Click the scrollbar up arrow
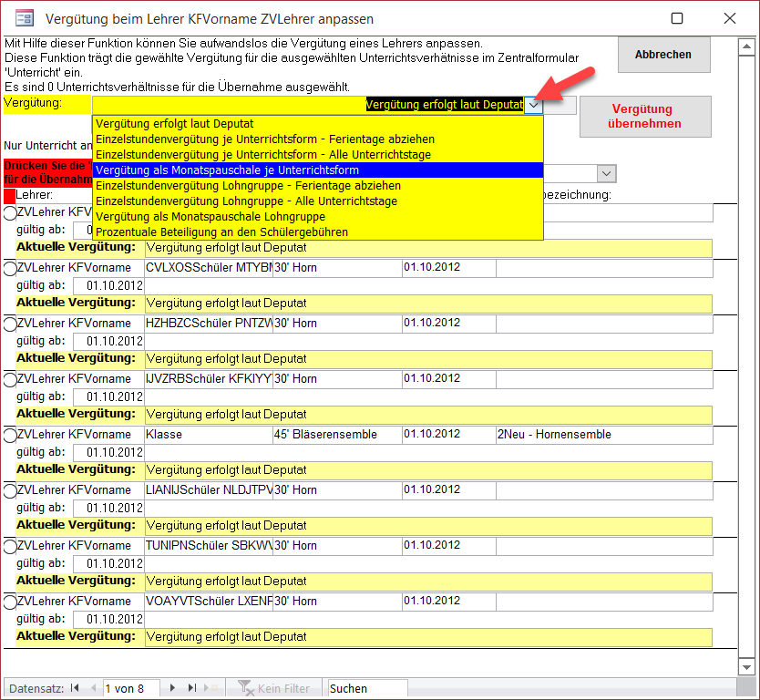 [x=745, y=44]
